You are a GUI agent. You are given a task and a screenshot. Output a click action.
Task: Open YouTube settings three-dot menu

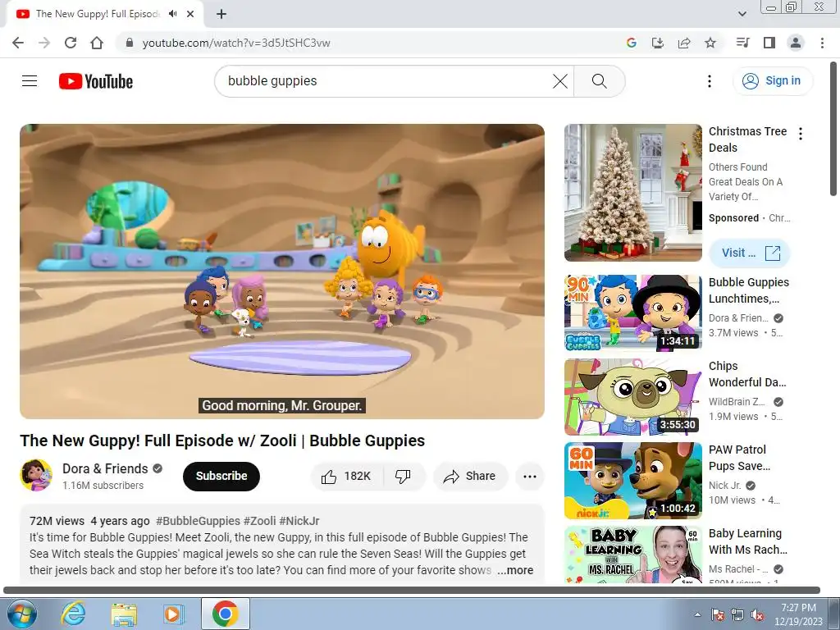coord(710,81)
